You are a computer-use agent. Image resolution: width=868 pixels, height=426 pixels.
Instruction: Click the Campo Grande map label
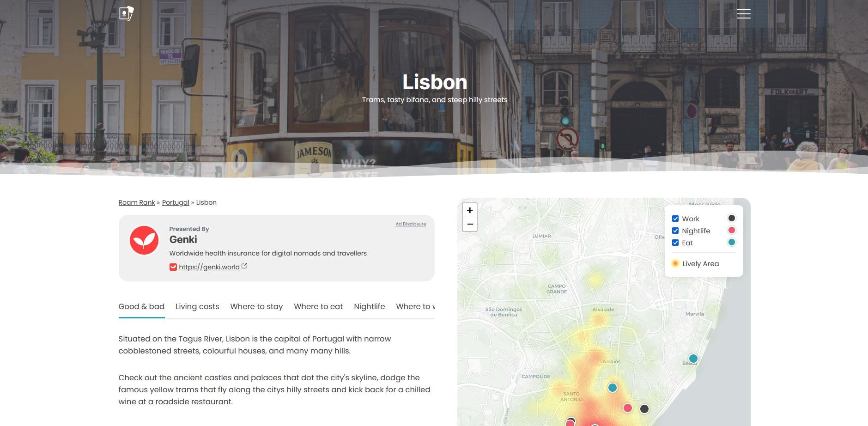click(x=557, y=289)
